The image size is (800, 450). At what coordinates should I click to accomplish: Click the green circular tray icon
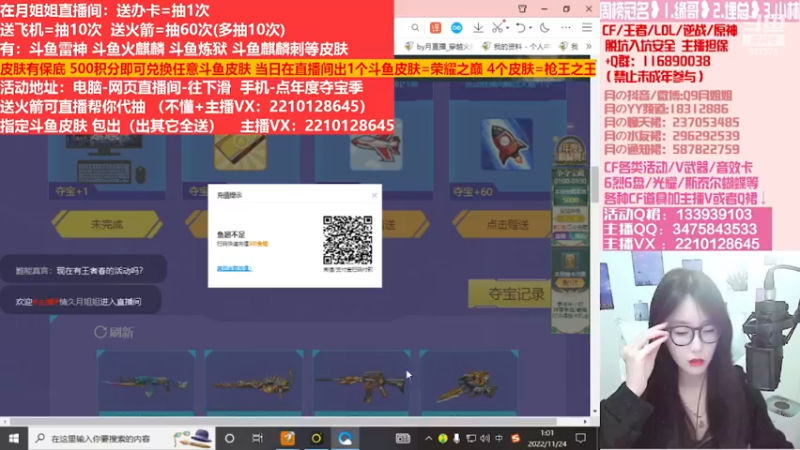click(443, 438)
